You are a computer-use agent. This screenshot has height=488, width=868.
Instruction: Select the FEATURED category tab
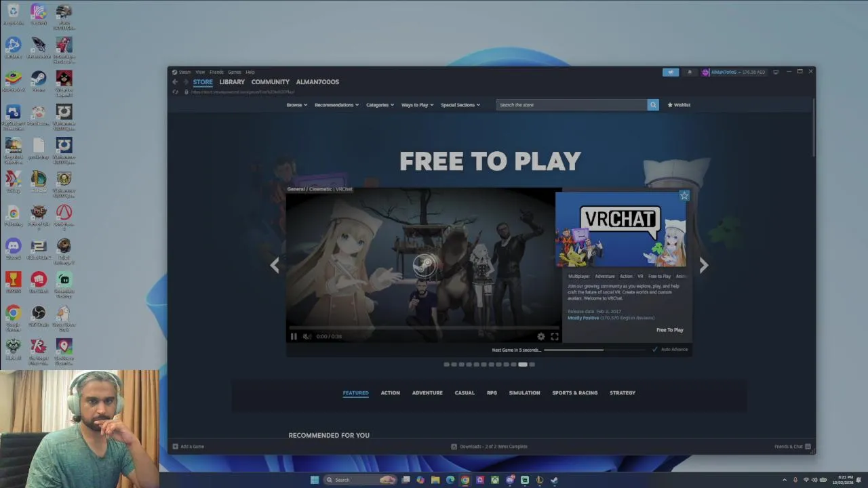355,393
